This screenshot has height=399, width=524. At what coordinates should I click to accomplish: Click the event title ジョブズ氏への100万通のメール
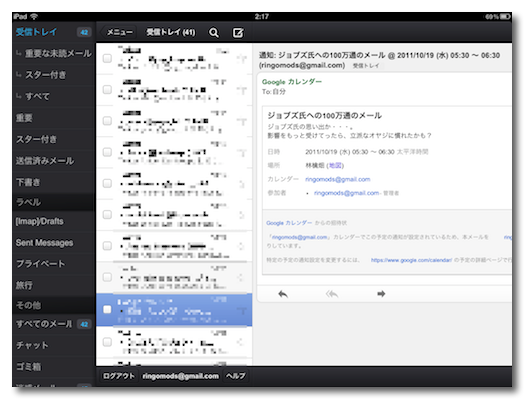click(x=324, y=116)
